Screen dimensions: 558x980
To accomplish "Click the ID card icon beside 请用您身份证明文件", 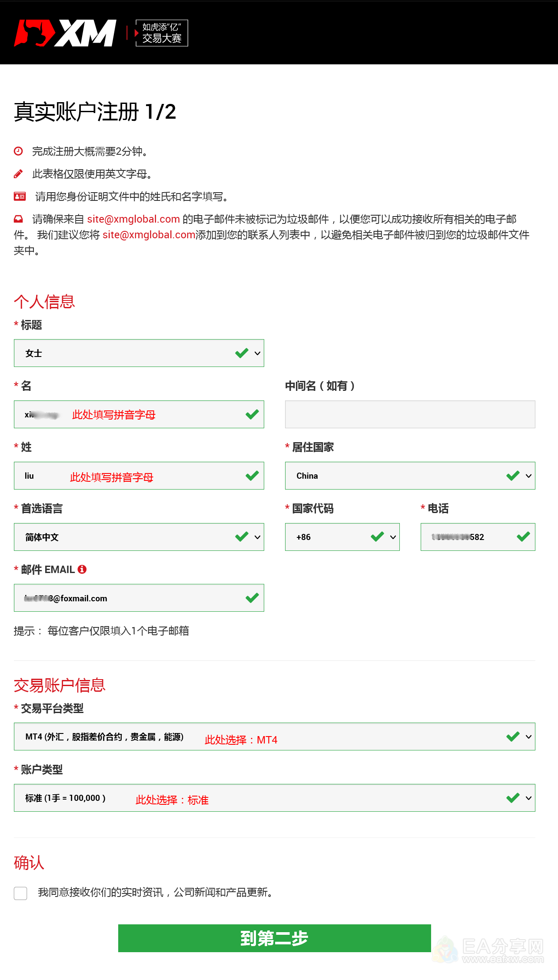I will coord(20,197).
